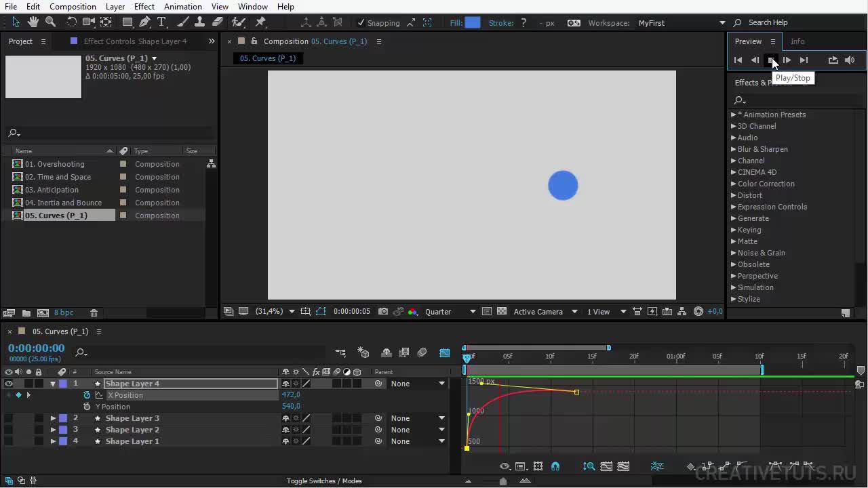Expand Shape Layer 2 properties
The width and height of the screenshot is (868, 488).
tap(53, 430)
